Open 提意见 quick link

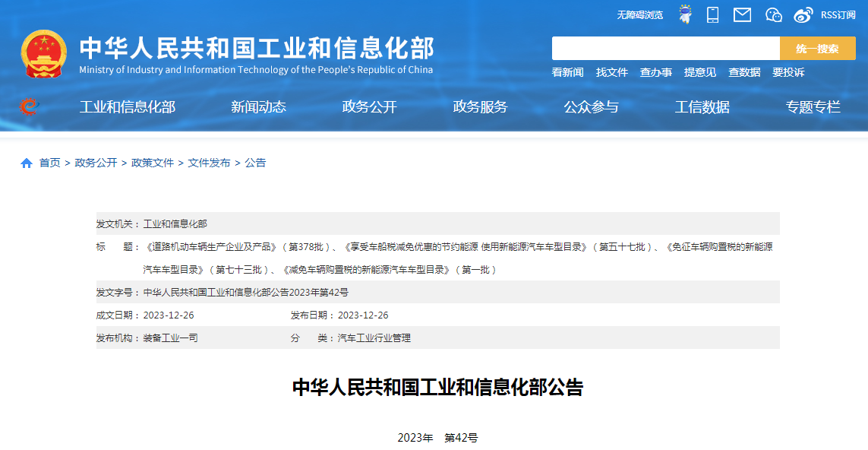[x=699, y=72]
